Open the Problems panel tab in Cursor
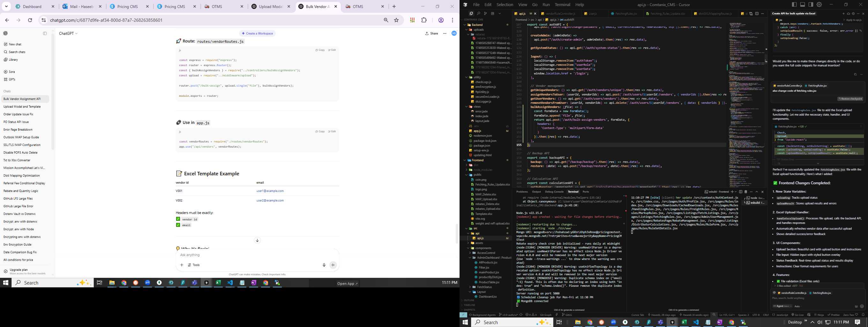The width and height of the screenshot is (868, 327). pyautogui.click(x=522, y=192)
